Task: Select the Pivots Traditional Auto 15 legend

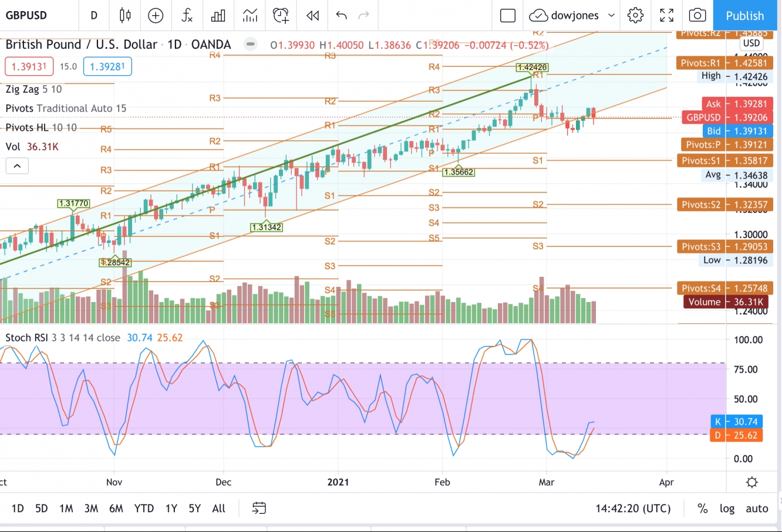Action: pyautogui.click(x=66, y=108)
